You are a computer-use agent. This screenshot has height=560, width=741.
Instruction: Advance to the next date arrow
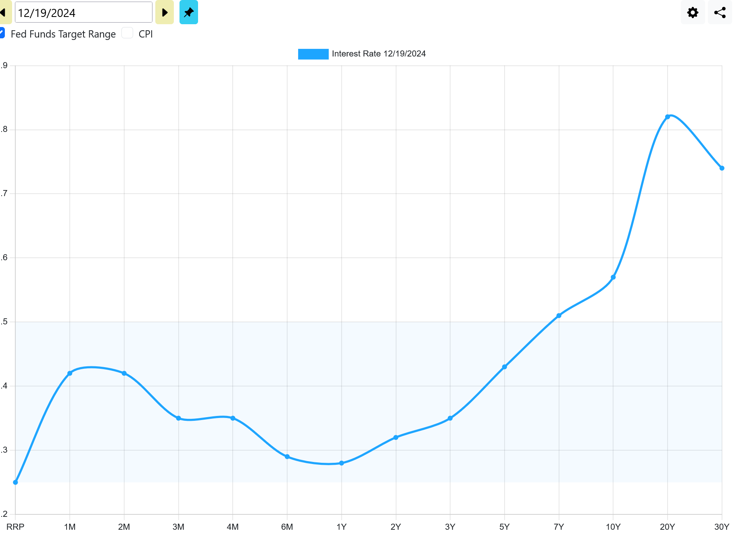pos(165,13)
